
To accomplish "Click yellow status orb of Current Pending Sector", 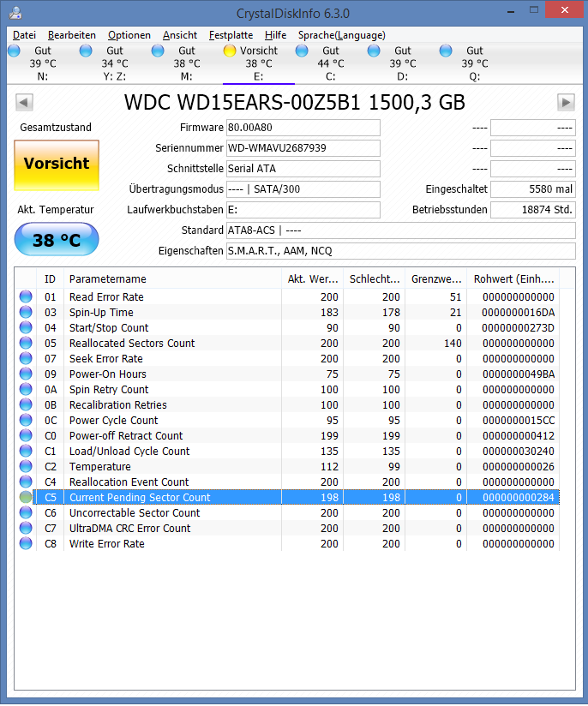I will point(26,497).
